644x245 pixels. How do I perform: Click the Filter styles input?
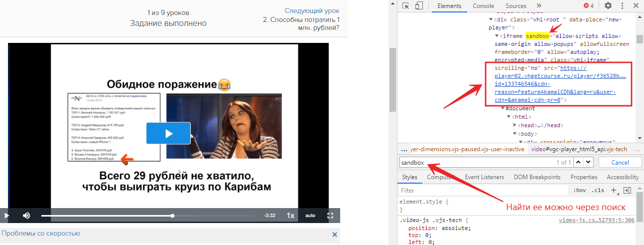tap(483, 191)
